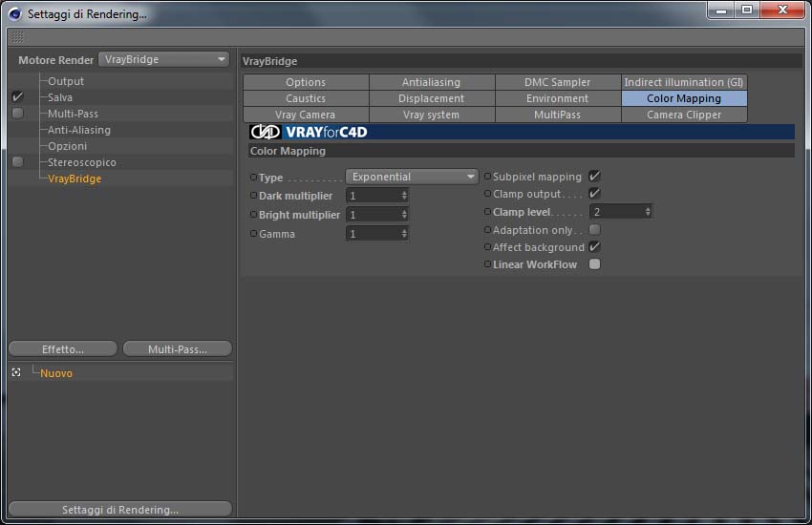Click the Bright multiplier value field
The width and height of the screenshot is (812, 525).
377,214
